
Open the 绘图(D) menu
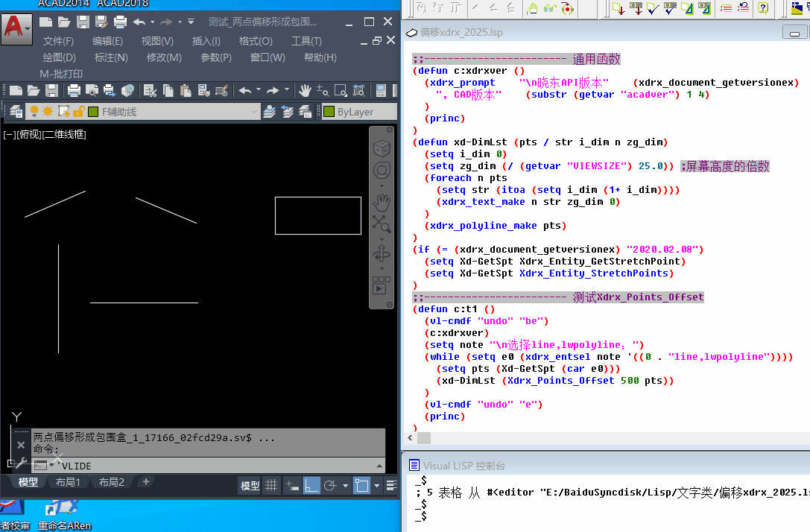pos(59,57)
